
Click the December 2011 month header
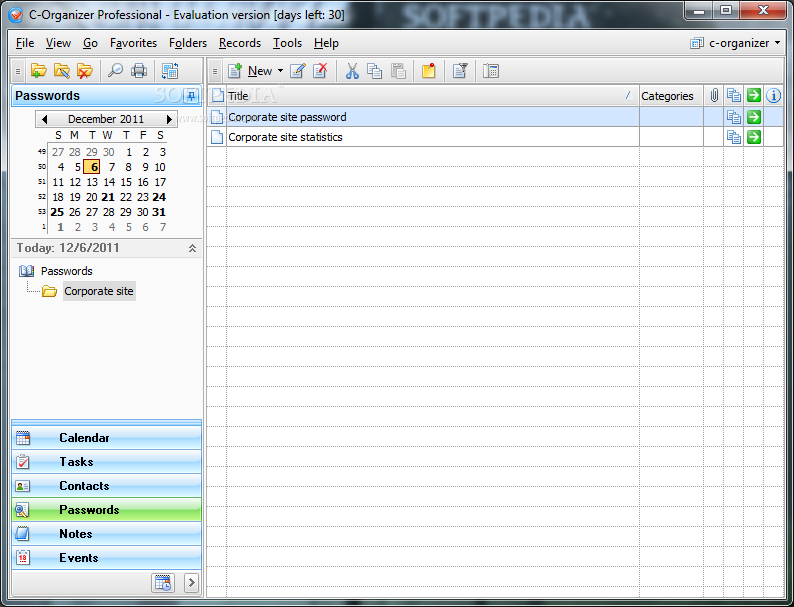[x=106, y=119]
